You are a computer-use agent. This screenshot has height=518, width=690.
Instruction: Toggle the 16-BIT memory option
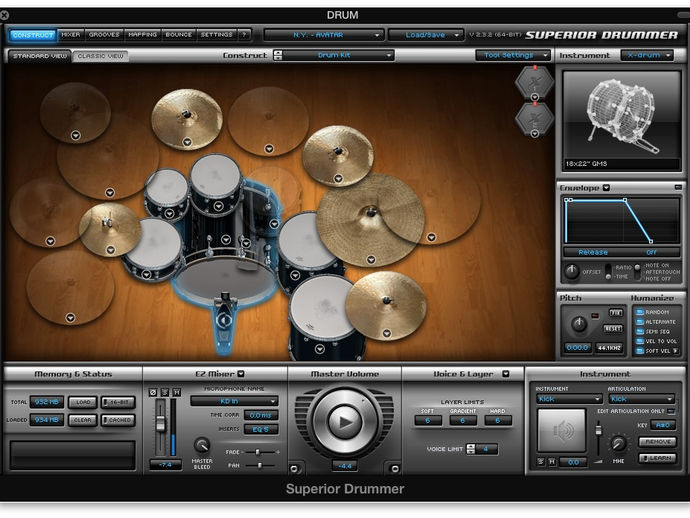(x=118, y=402)
